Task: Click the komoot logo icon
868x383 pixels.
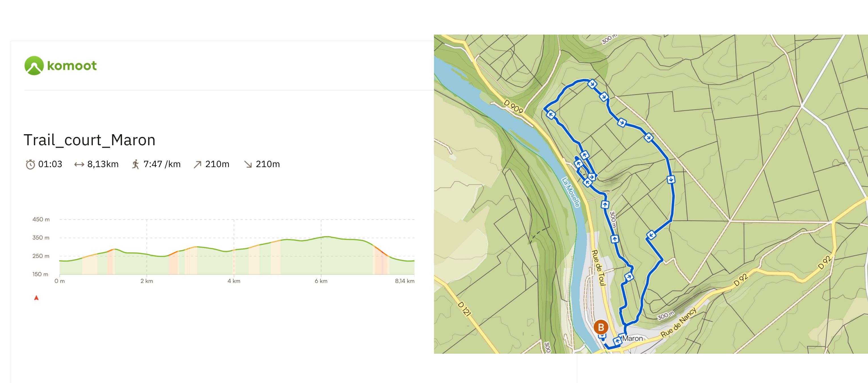Action: (x=34, y=66)
